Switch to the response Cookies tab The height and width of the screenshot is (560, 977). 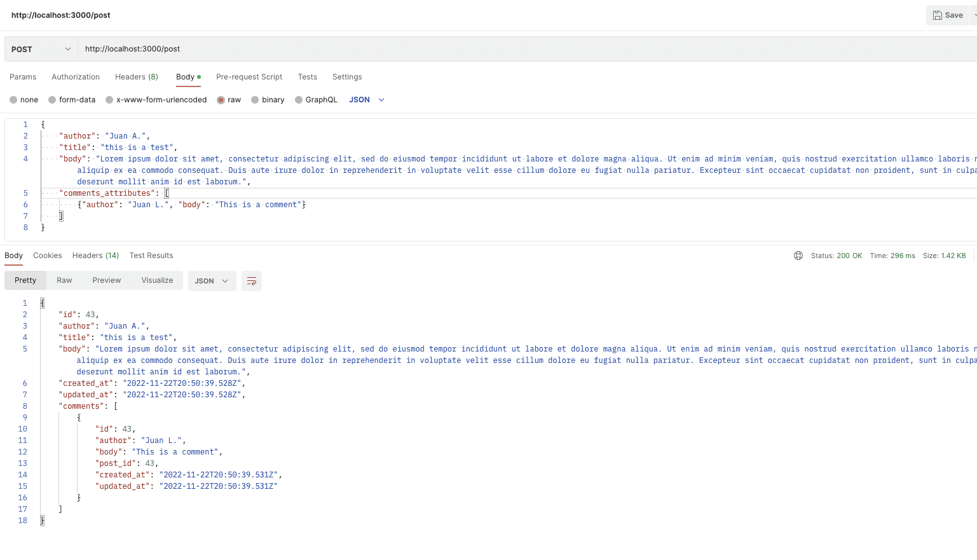pyautogui.click(x=48, y=256)
